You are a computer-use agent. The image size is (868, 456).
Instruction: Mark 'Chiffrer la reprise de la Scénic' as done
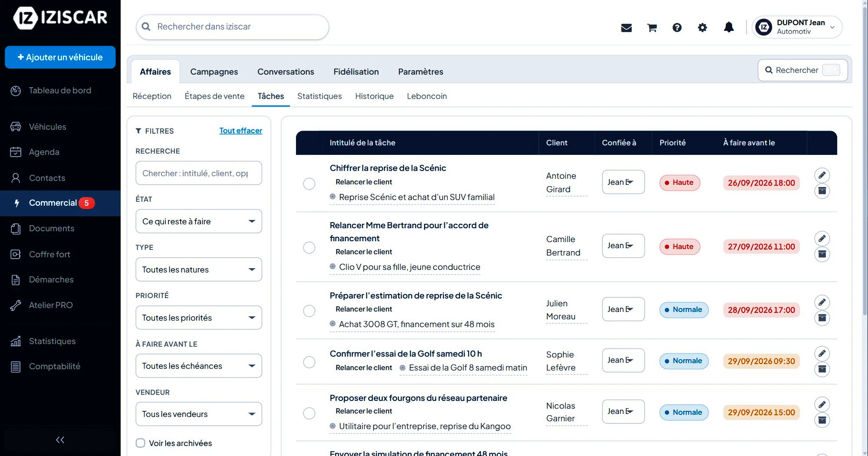[309, 184]
